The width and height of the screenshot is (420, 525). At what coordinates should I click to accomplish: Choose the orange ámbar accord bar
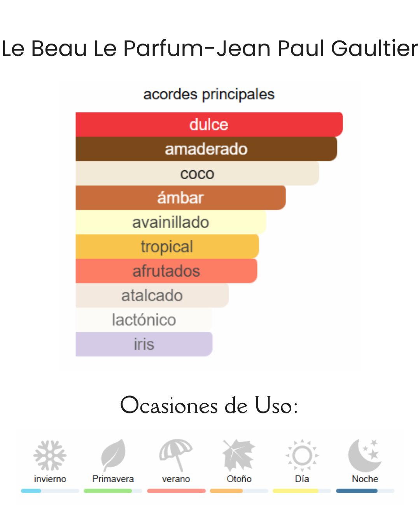pyautogui.click(x=180, y=198)
